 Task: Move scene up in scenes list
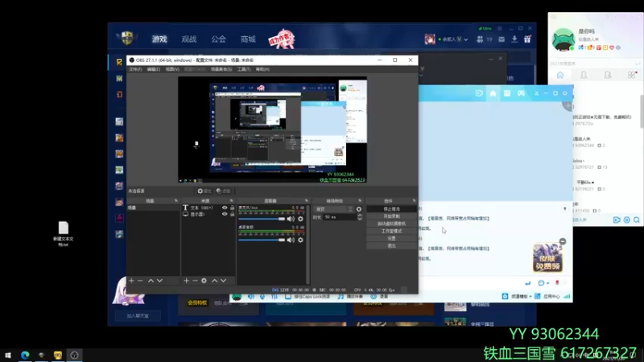[151, 281]
